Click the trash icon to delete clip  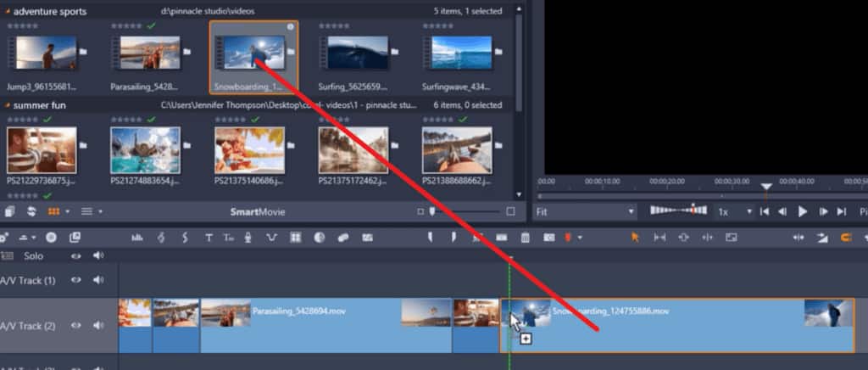coord(525,238)
